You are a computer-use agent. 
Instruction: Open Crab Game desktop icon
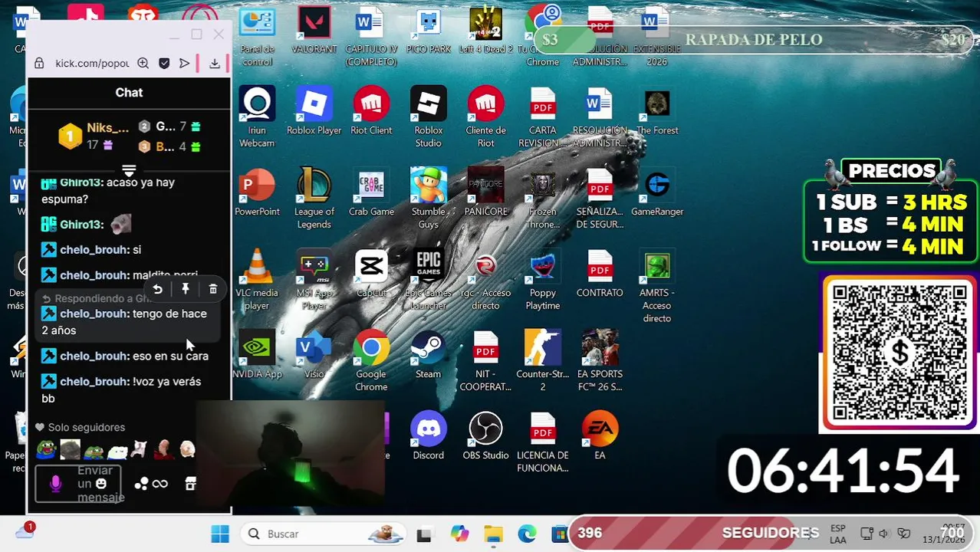click(371, 192)
